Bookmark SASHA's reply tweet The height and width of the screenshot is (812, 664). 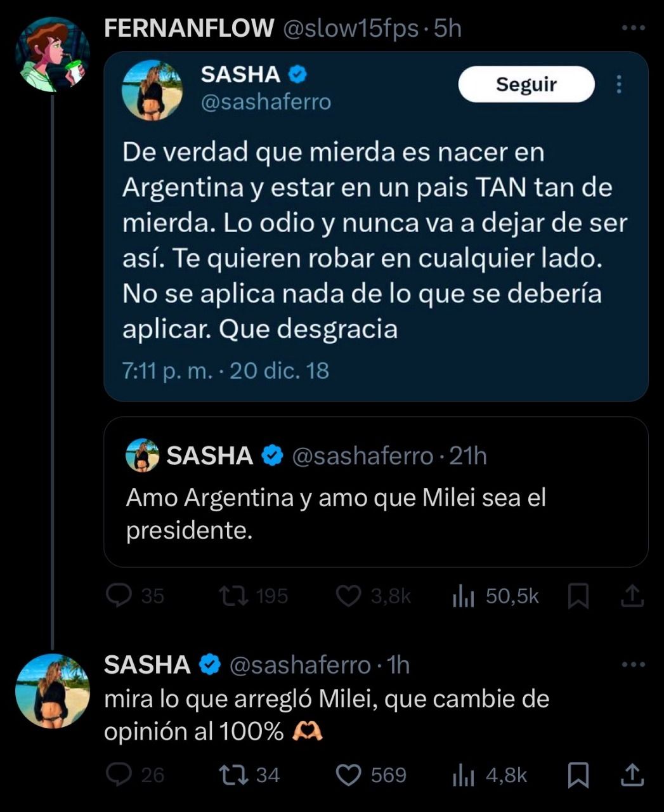click(578, 775)
